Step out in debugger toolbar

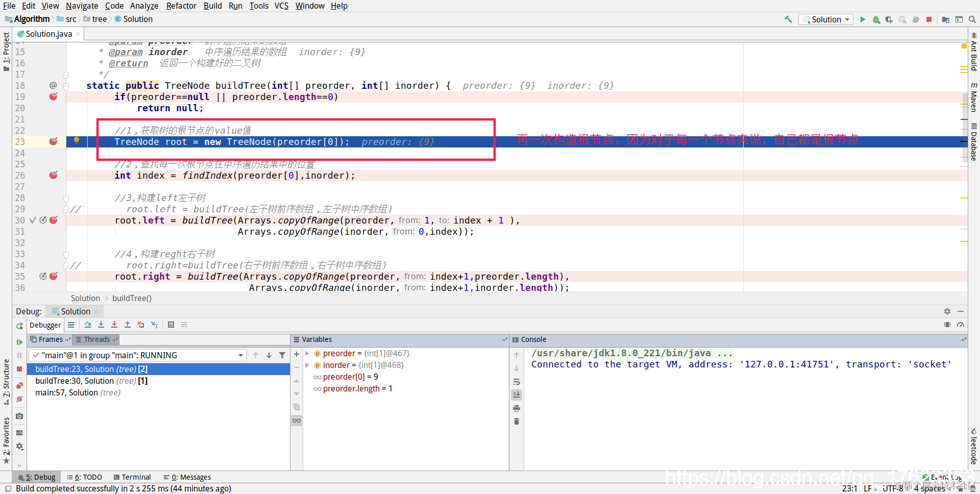coord(128,325)
